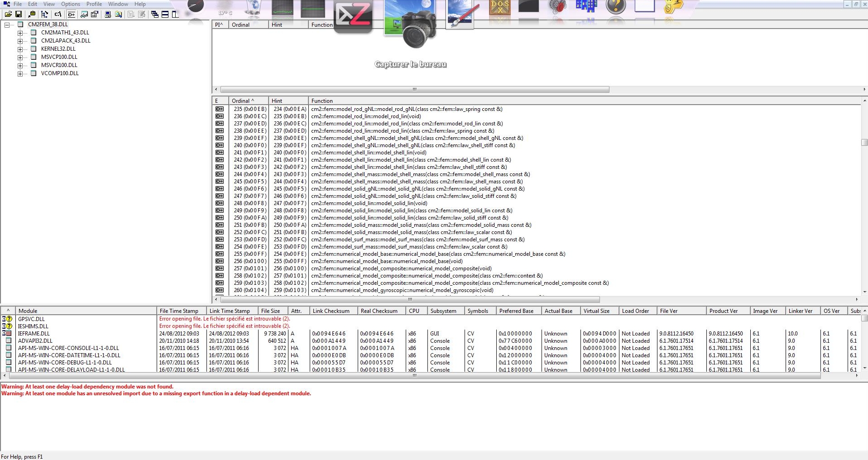Click Configure Module Search Order icon
868x460 pixels.
[118, 14]
